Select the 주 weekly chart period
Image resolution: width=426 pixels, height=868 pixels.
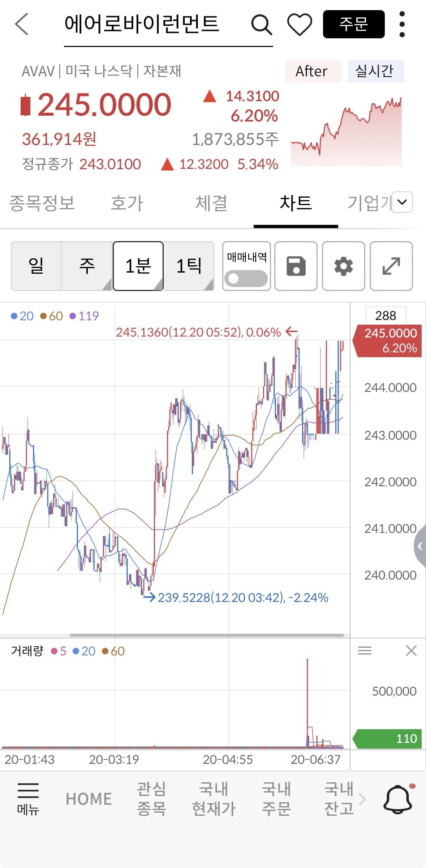pyautogui.click(x=87, y=266)
